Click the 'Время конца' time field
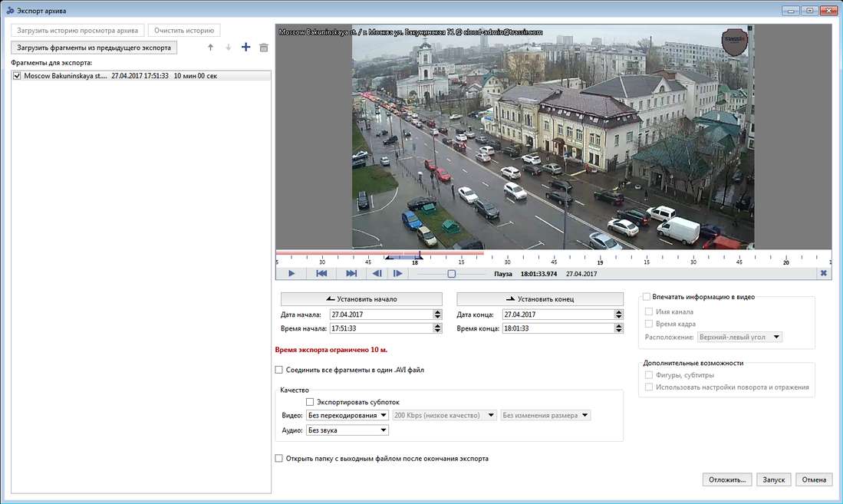Image resolution: width=843 pixels, height=504 pixels. (x=558, y=328)
